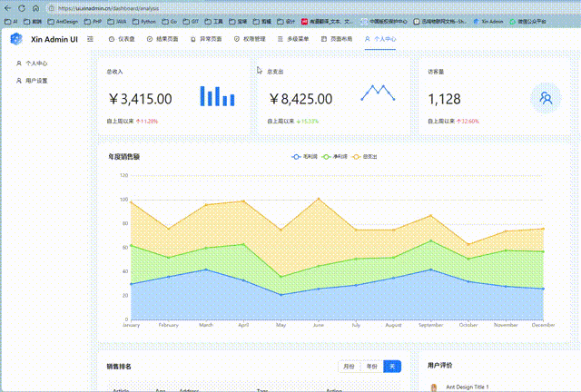
Task: Click the visitors avatar icon in 访客量 card
Action: click(x=546, y=98)
